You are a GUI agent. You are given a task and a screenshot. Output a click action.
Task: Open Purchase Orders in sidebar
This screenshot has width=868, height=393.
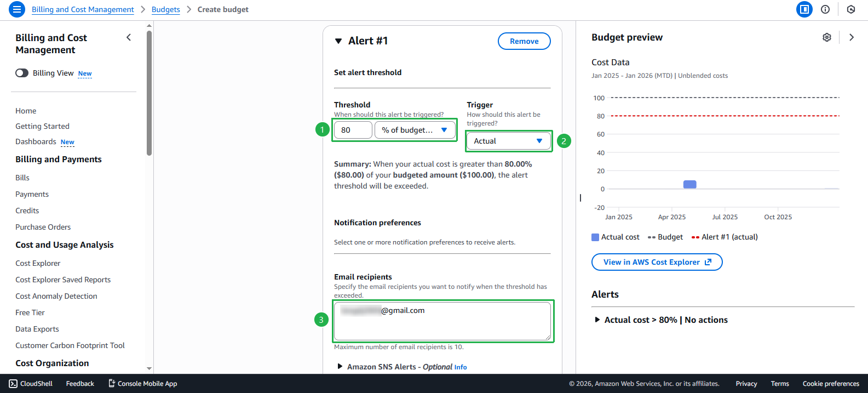tap(43, 227)
